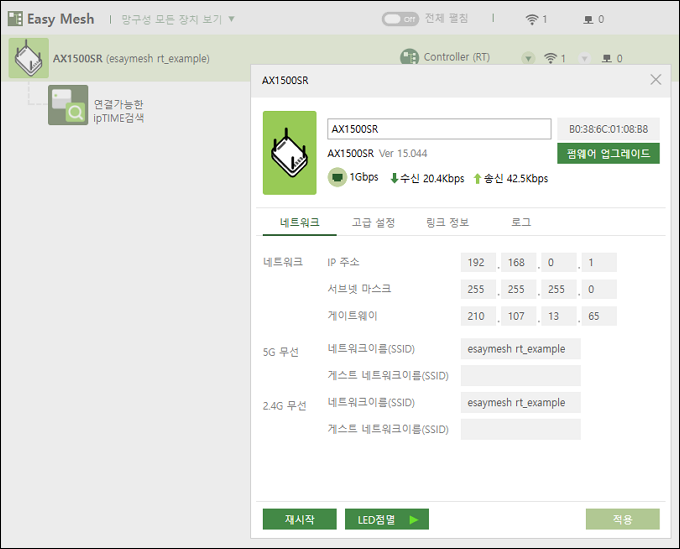Image resolution: width=680 pixels, height=549 pixels.
Task: Click the Ver 15.044 version text
Action: tap(403, 154)
